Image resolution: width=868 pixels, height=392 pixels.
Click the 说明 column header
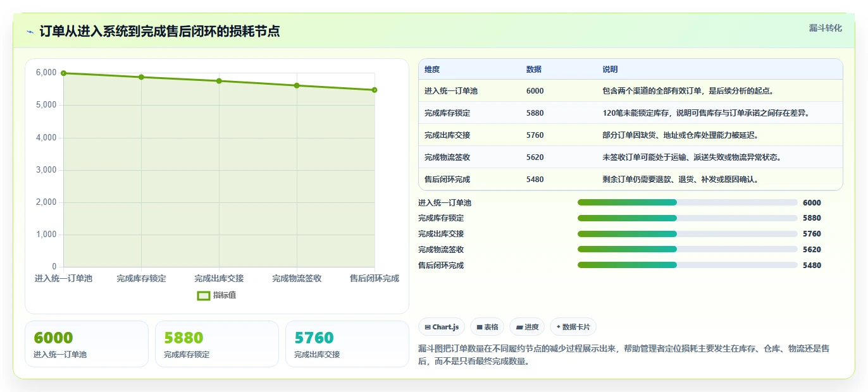click(611, 70)
